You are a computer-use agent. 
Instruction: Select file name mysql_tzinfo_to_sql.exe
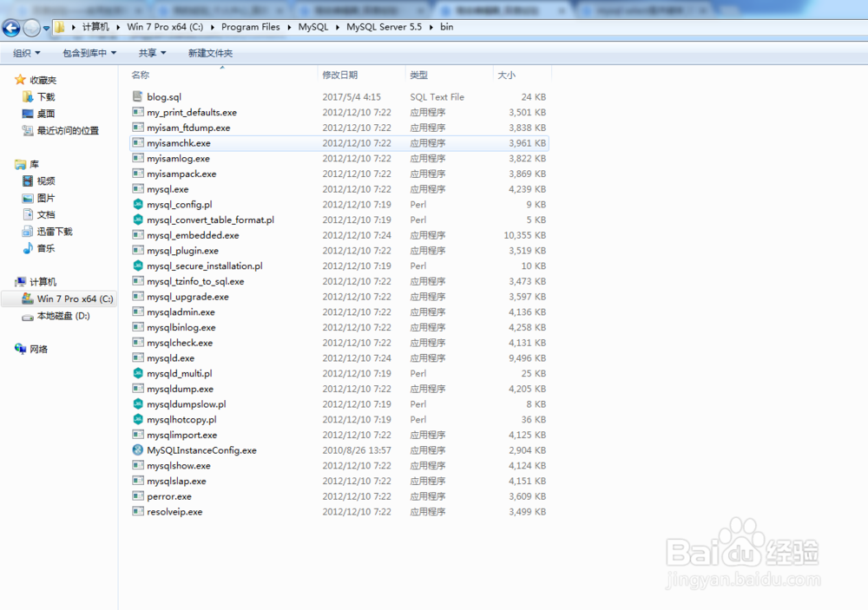point(195,281)
